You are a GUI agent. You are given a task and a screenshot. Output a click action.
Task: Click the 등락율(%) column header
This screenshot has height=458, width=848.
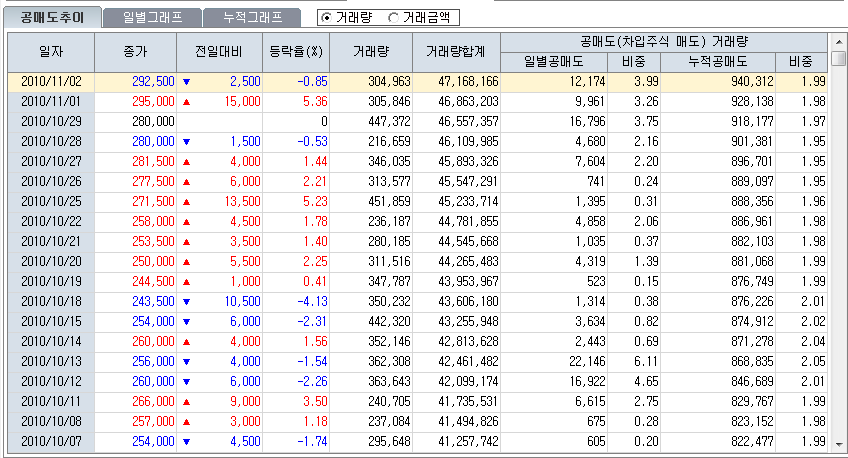tap(297, 52)
